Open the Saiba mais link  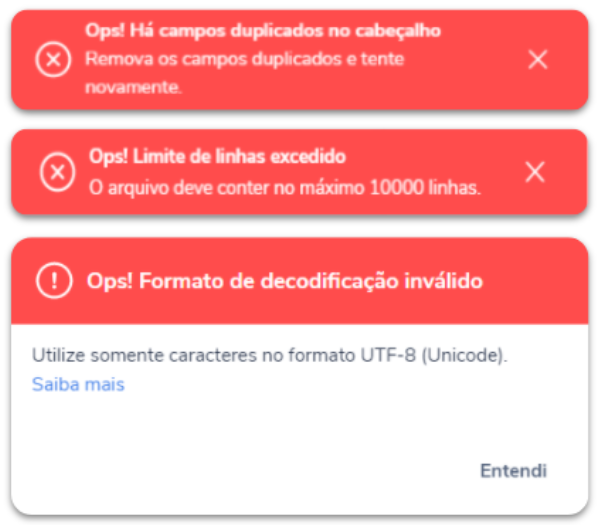78,384
